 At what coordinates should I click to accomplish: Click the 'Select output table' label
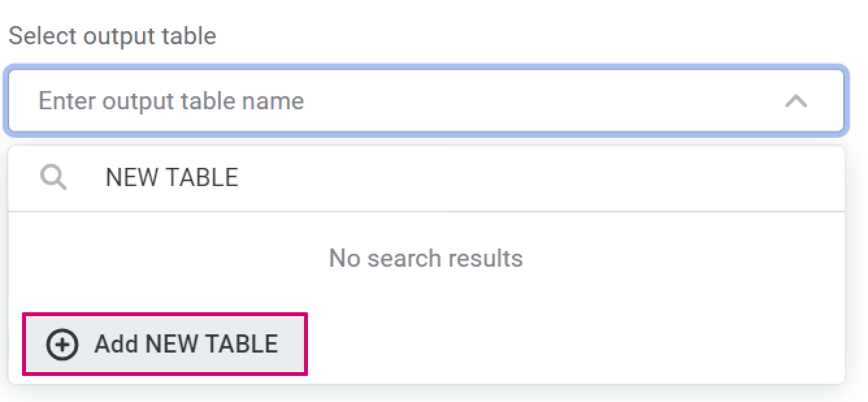112,36
